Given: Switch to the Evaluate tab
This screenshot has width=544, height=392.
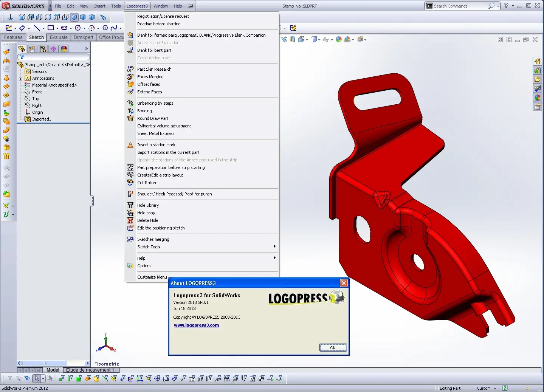Looking at the screenshot, I should (x=59, y=37).
